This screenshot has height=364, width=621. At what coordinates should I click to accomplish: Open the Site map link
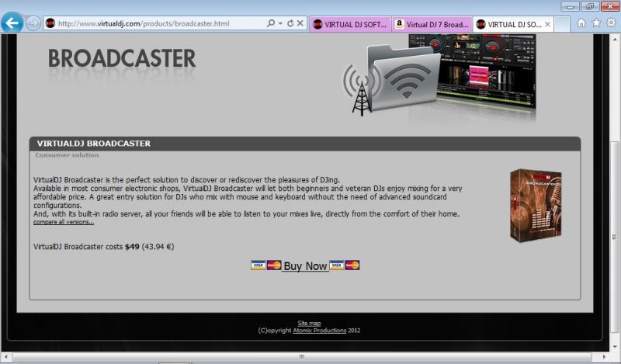click(309, 323)
